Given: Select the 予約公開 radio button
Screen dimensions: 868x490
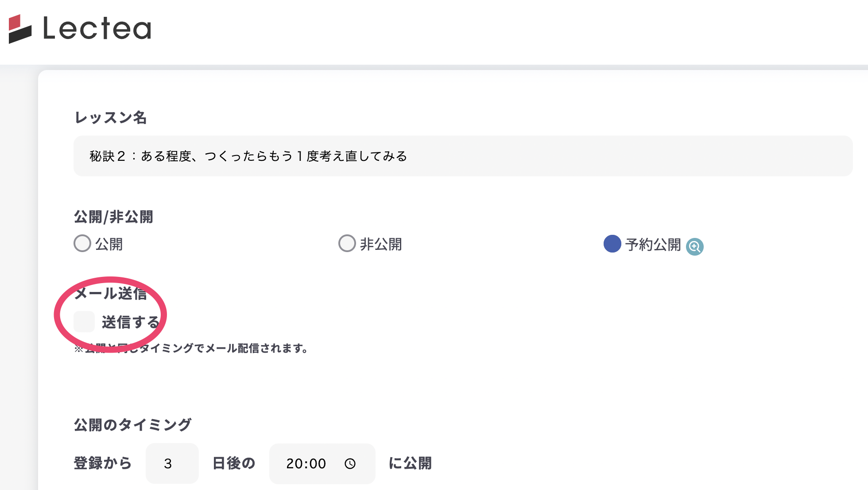Looking at the screenshot, I should point(612,244).
